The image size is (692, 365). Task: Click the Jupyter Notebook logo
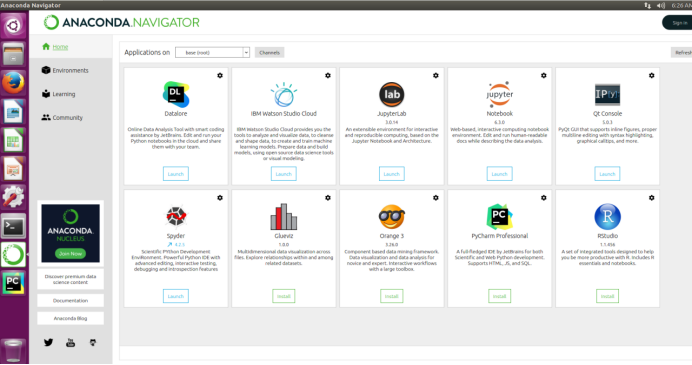click(x=500, y=94)
